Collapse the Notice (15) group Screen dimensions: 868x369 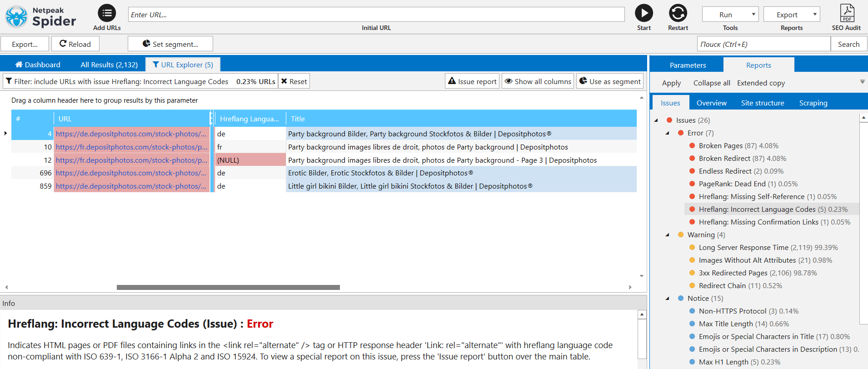[668, 299]
